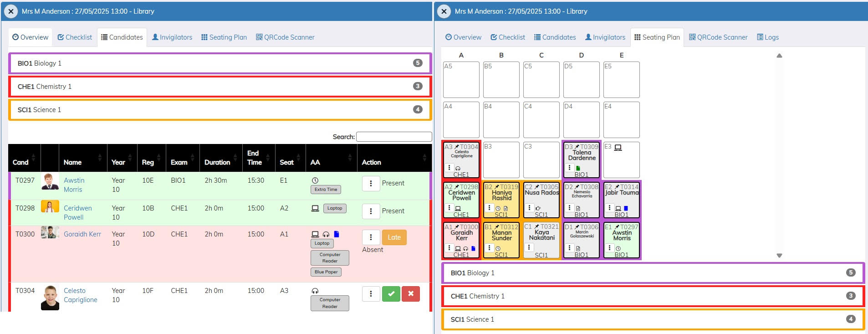This screenshot has height=334, width=868.
Task: Click the Search input field
Action: (x=393, y=137)
